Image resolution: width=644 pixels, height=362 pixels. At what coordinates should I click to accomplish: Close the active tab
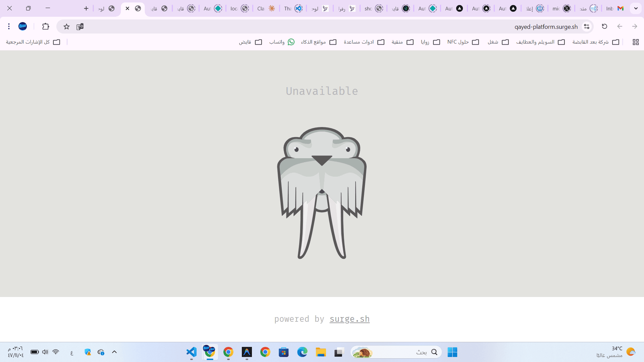[x=127, y=8]
